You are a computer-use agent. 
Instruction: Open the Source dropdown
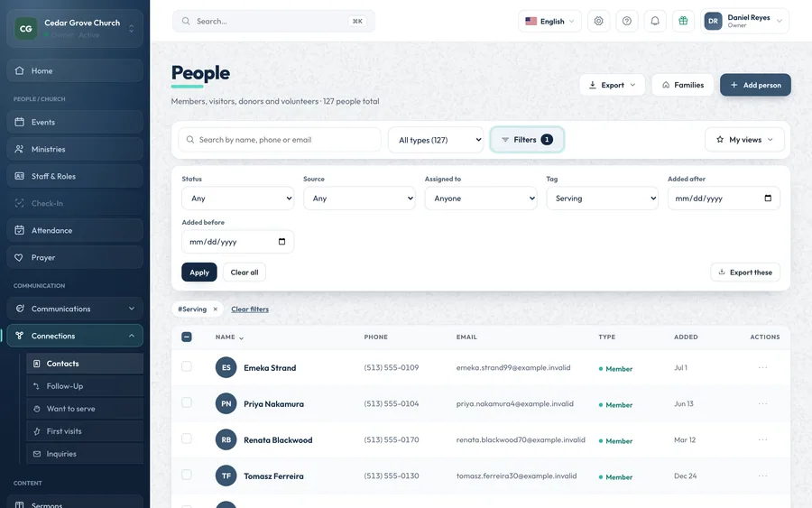pyautogui.click(x=359, y=199)
